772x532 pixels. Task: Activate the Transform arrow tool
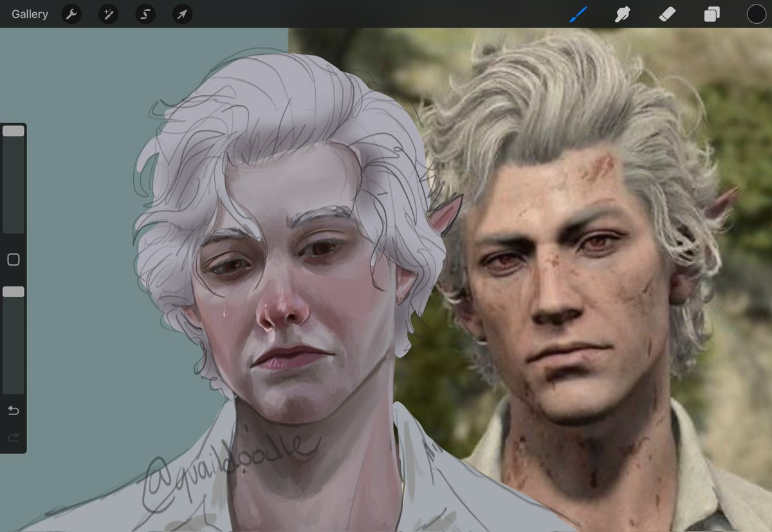[x=183, y=14]
